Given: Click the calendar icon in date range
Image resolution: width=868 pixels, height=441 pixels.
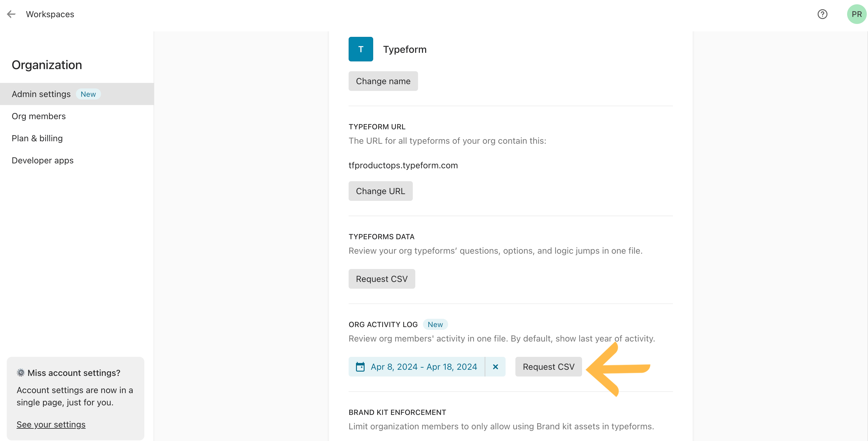Looking at the screenshot, I should coord(360,367).
